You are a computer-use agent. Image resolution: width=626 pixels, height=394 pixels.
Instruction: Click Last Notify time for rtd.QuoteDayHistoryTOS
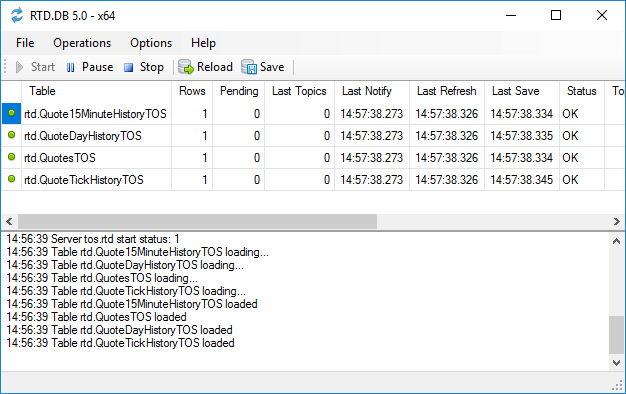coord(372,136)
